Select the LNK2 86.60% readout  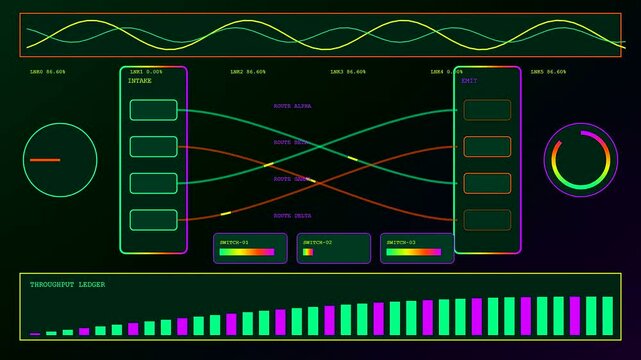pyautogui.click(x=248, y=72)
